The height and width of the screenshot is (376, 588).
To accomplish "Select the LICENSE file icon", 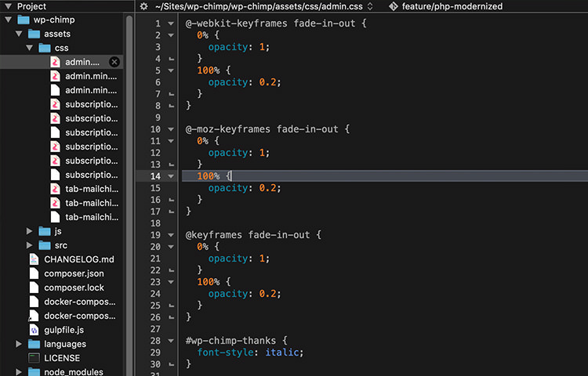I will coord(34,358).
